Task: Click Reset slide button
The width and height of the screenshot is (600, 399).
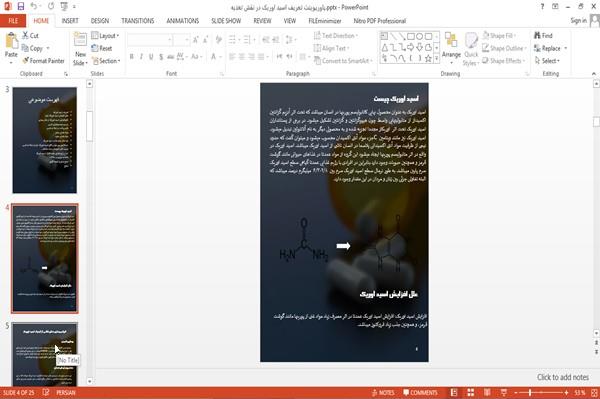Action: pos(102,48)
